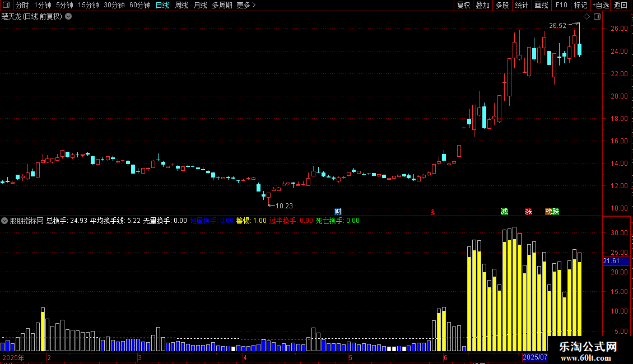Click the 复权 adjustment button
The image size is (633, 364).
(463, 5)
